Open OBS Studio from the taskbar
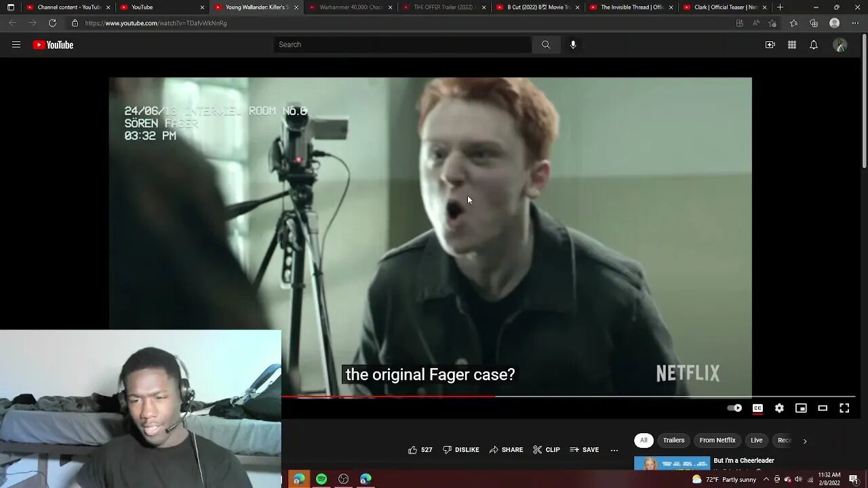The image size is (868, 488). pos(344,479)
